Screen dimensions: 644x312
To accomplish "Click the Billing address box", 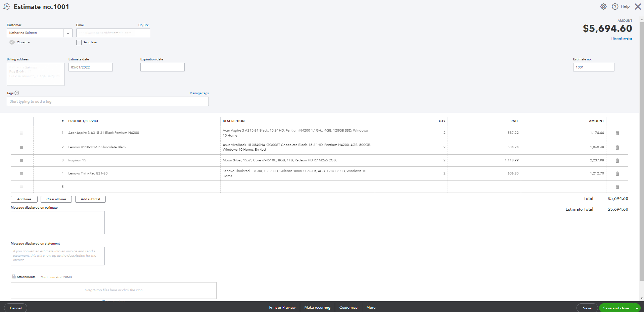I will [x=36, y=74].
